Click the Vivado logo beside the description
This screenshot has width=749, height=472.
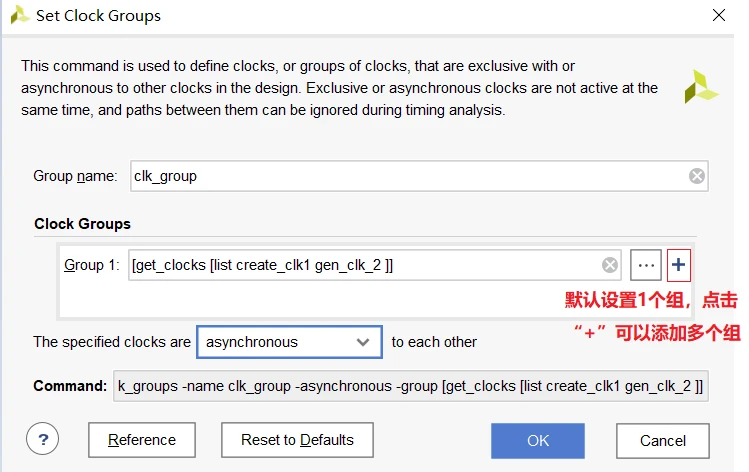coord(701,86)
